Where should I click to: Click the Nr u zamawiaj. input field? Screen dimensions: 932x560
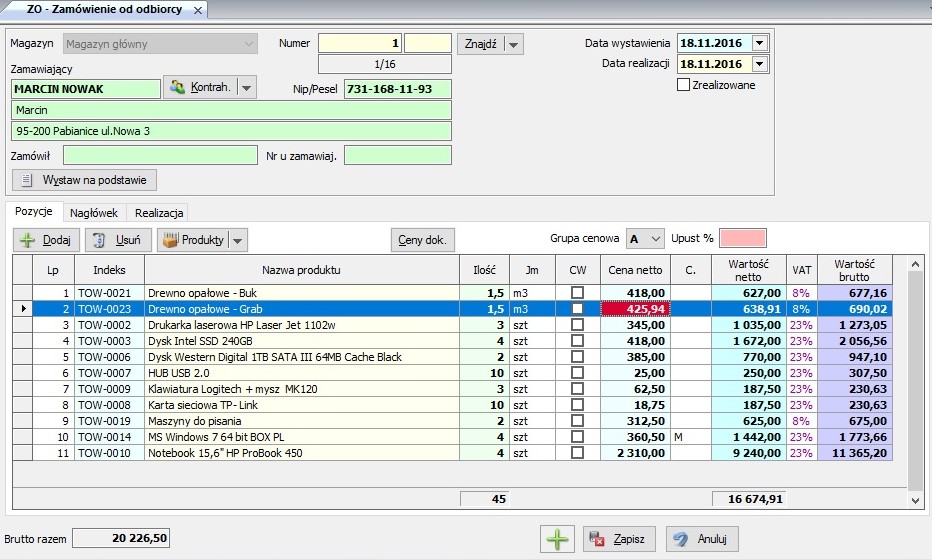coord(398,156)
